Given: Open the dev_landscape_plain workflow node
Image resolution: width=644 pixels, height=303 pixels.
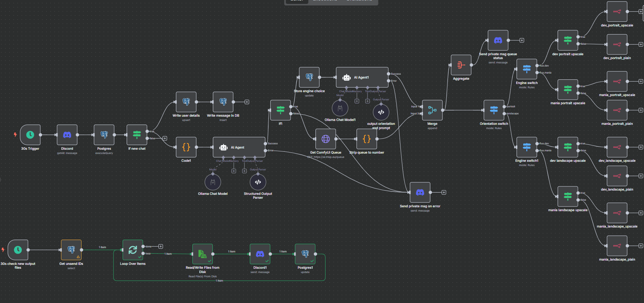Looking at the screenshot, I should 617,176.
